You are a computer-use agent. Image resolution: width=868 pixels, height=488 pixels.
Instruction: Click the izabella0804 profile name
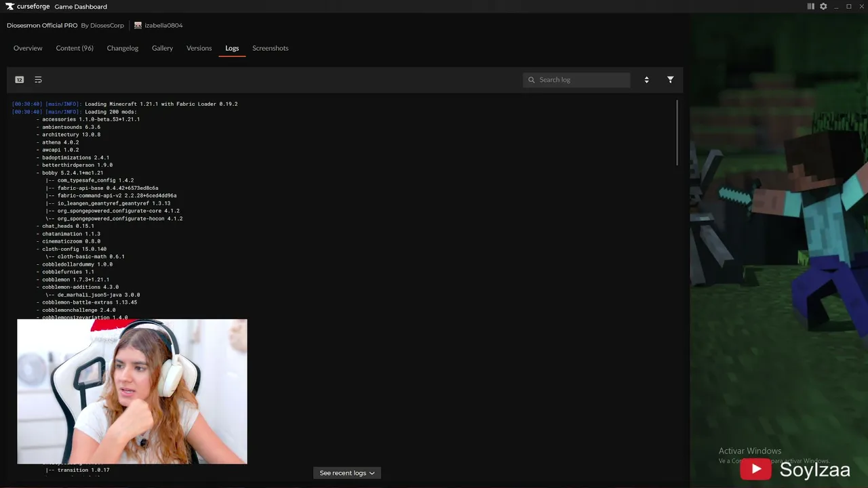click(163, 25)
